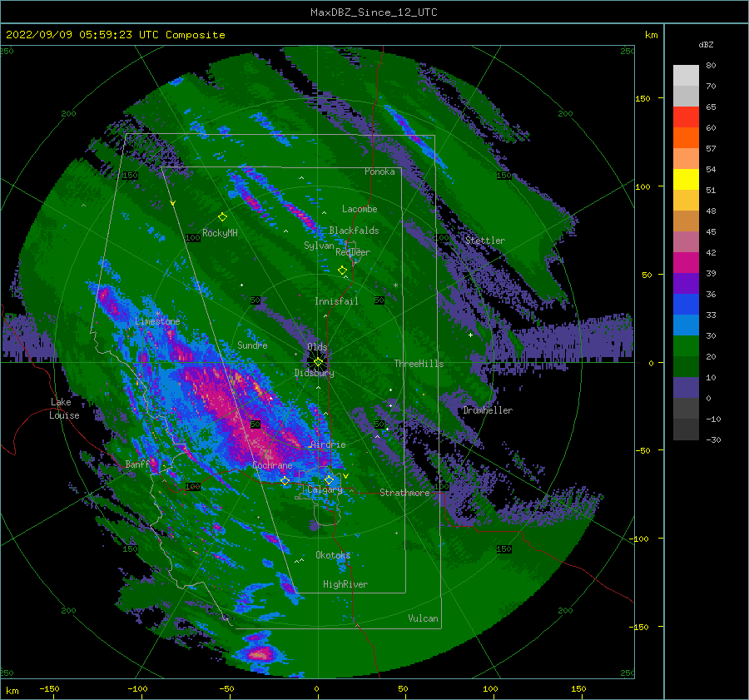Click the HighRiver label
This screenshot has width=749, height=700.
click(x=345, y=584)
